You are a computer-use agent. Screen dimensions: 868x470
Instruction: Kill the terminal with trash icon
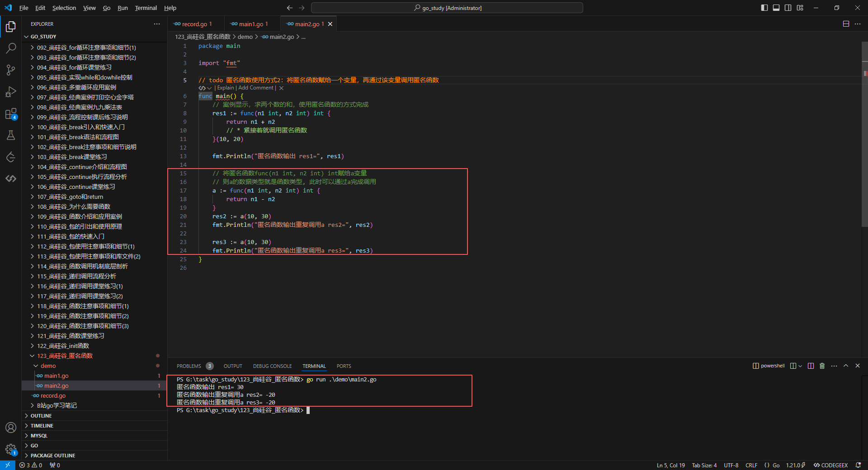822,366
